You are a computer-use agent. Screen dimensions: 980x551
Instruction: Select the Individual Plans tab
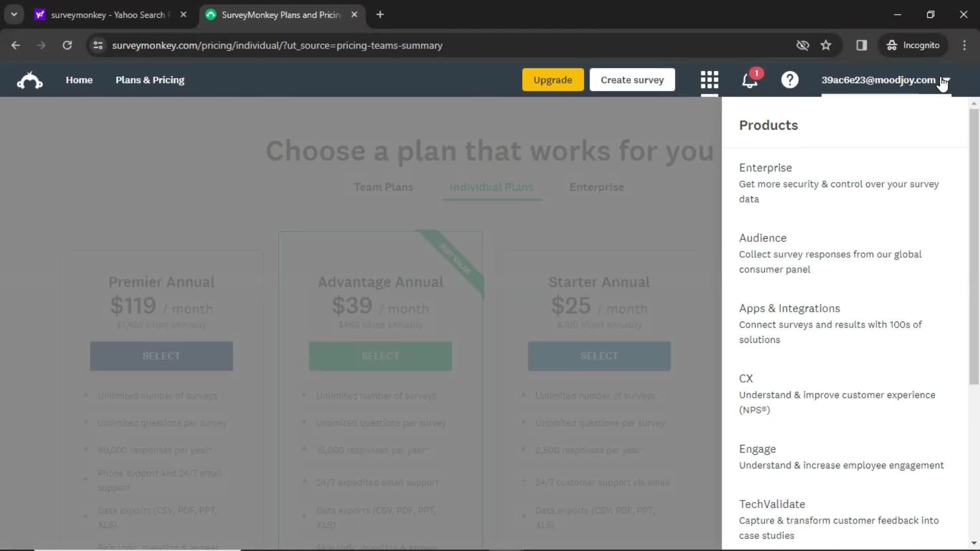(492, 187)
